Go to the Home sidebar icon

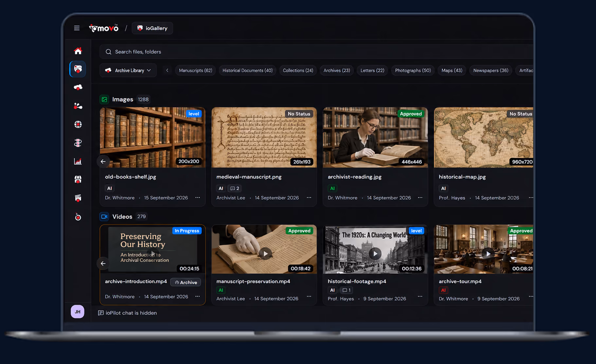[78, 51]
